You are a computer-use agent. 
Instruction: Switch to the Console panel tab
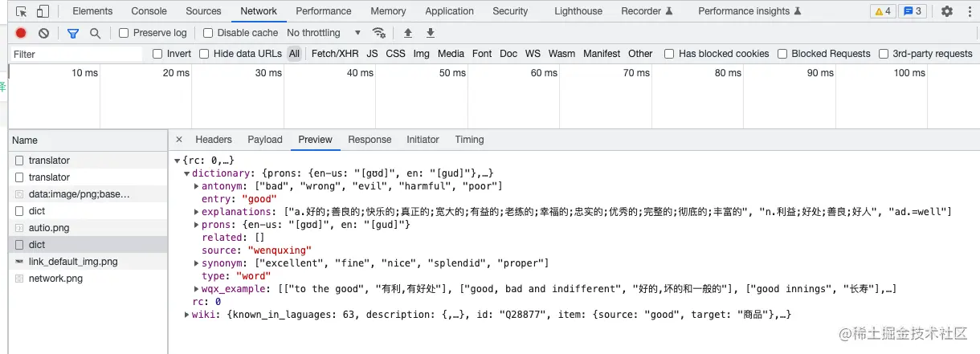(149, 11)
